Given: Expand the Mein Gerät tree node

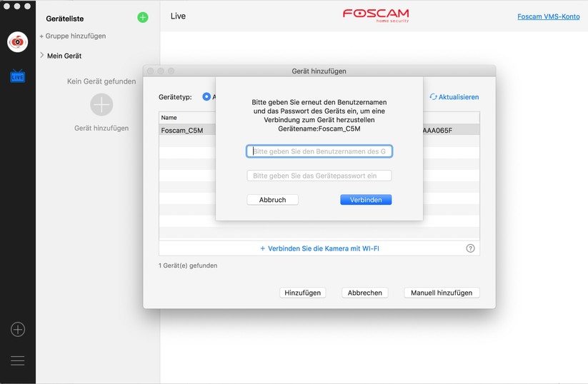Looking at the screenshot, I should [x=41, y=56].
